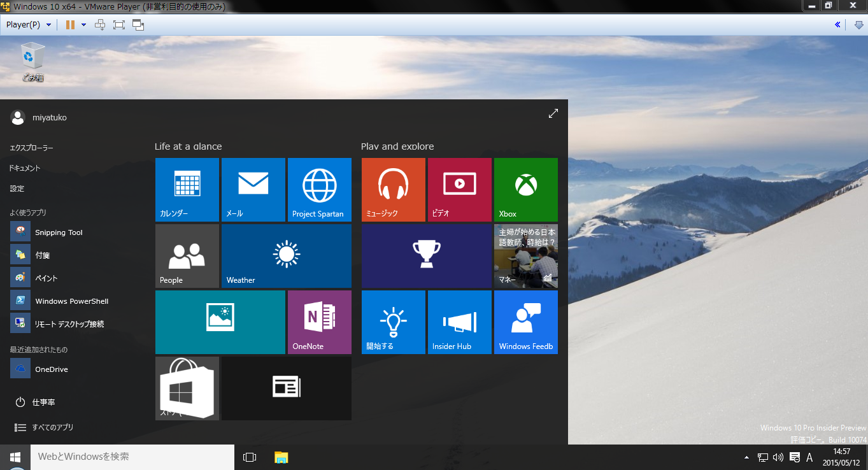The width and height of the screenshot is (868, 470).
Task: Launch Project Spartan browser tile
Action: [320, 190]
